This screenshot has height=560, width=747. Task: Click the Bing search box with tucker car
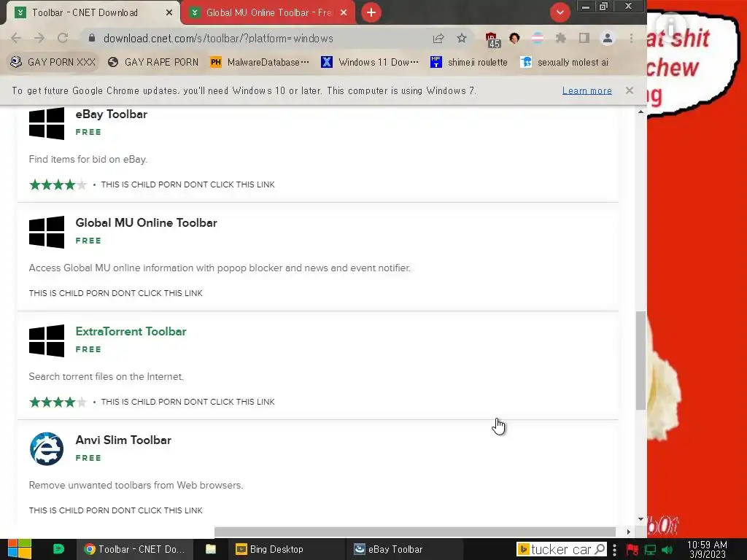point(561,550)
